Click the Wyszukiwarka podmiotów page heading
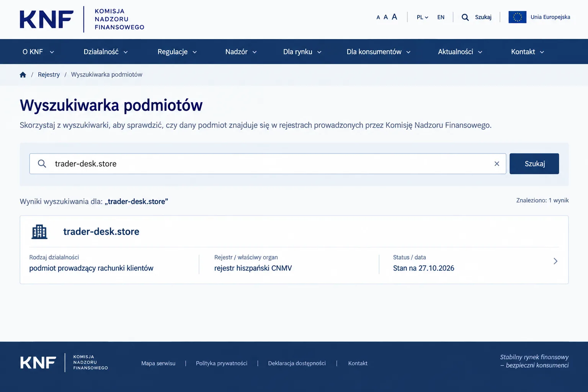 click(x=111, y=105)
